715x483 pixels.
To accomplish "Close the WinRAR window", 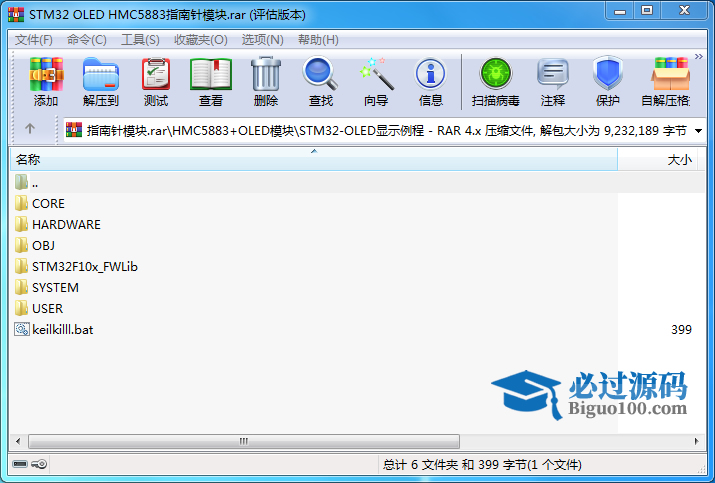I will (684, 10).
